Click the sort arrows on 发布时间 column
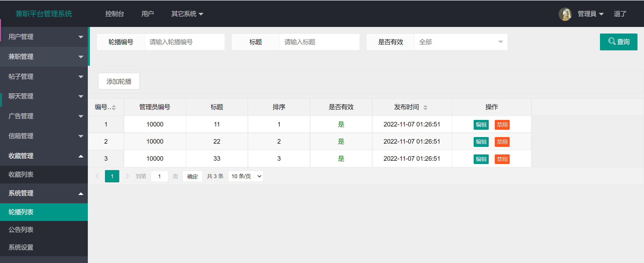This screenshot has width=644, height=263. coord(425,107)
